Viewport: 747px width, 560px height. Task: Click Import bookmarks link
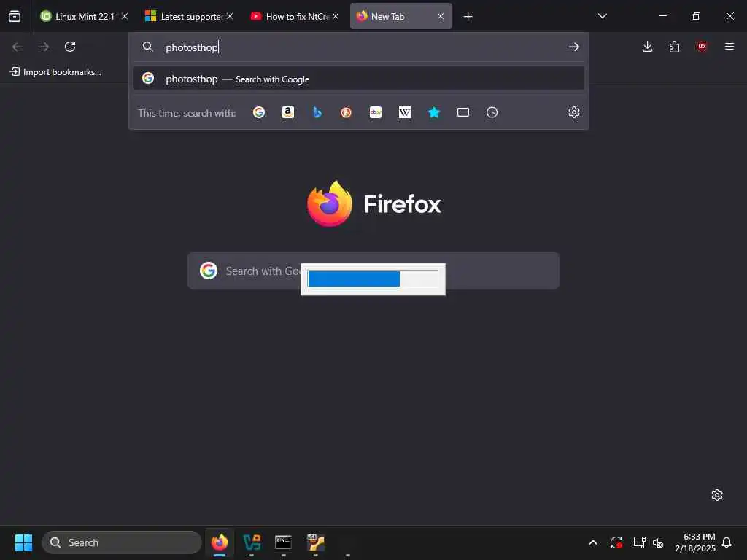pos(55,72)
